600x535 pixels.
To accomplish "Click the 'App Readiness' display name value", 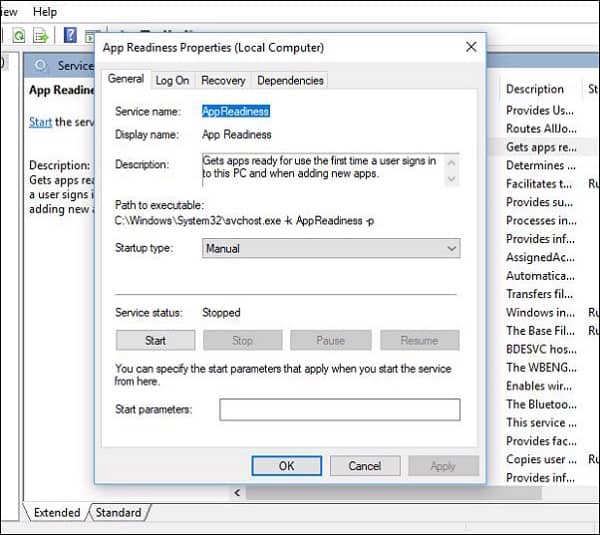I will coord(237,135).
